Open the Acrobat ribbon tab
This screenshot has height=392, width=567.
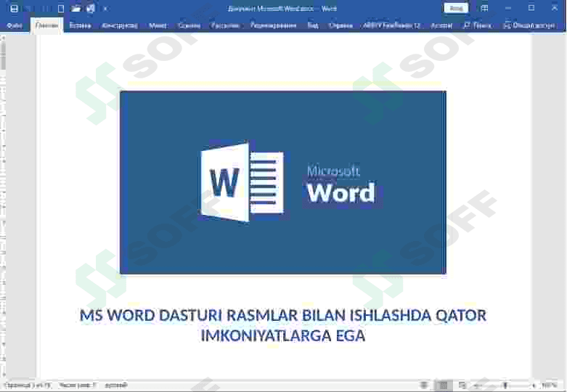[441, 25]
